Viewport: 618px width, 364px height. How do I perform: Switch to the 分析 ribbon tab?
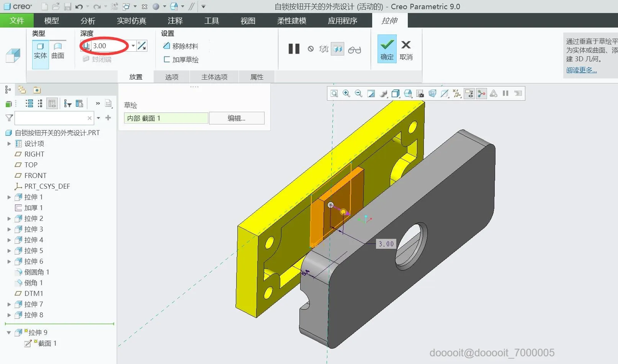pyautogui.click(x=88, y=21)
